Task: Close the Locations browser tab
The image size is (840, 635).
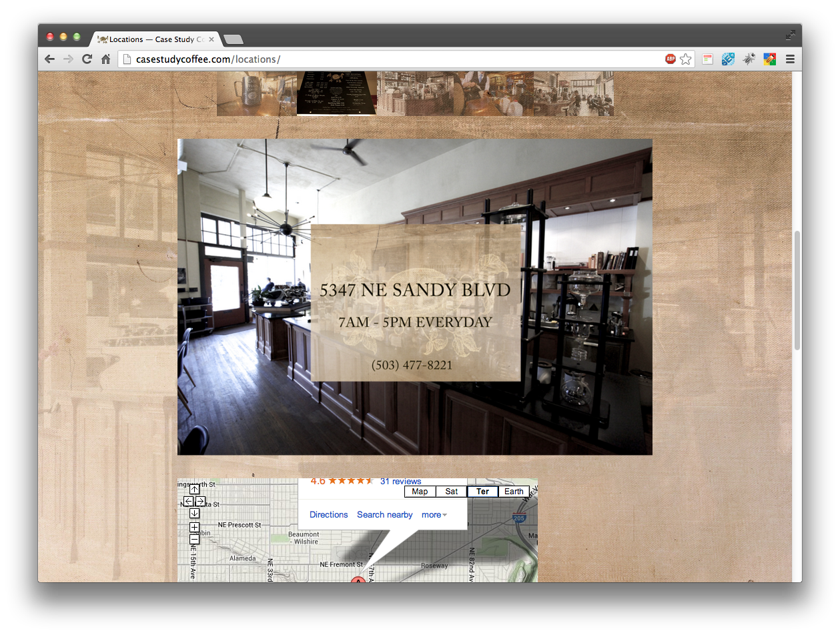Action: click(212, 39)
